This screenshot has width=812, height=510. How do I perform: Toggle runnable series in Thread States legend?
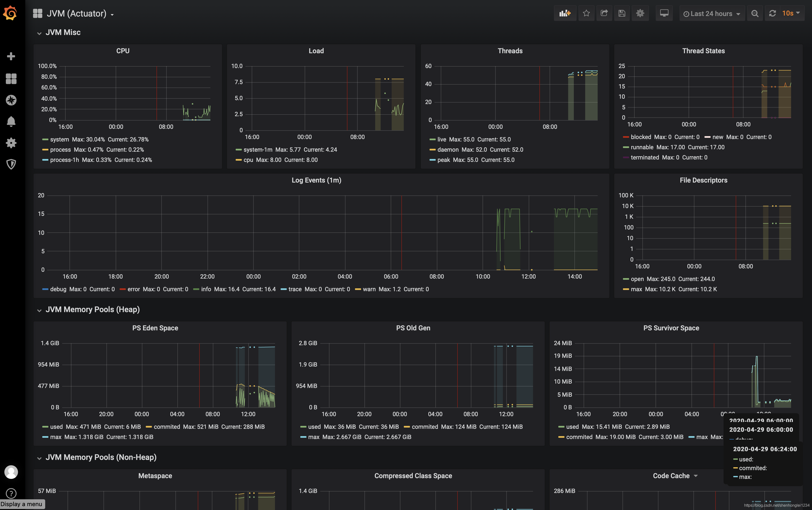[642, 147]
